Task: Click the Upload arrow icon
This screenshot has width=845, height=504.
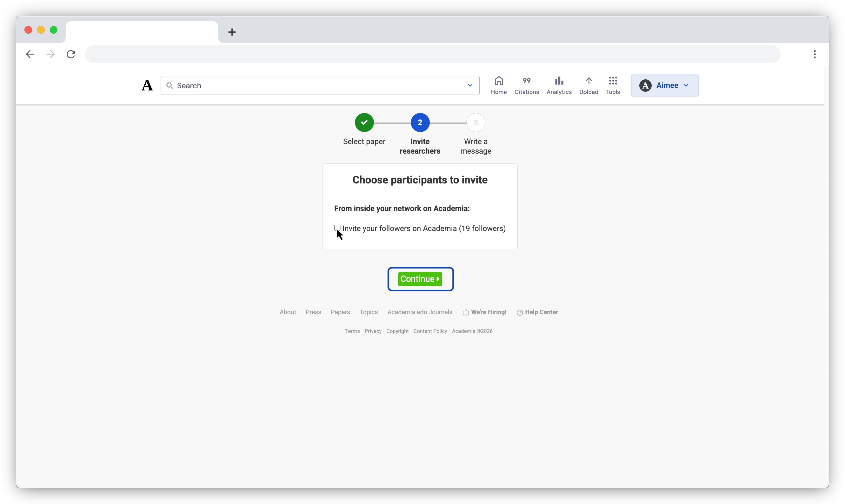Action: pyautogui.click(x=589, y=81)
